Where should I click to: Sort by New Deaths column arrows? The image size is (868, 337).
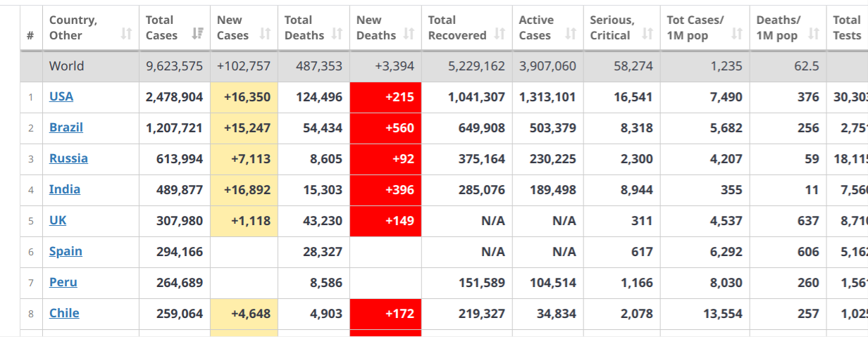(409, 33)
